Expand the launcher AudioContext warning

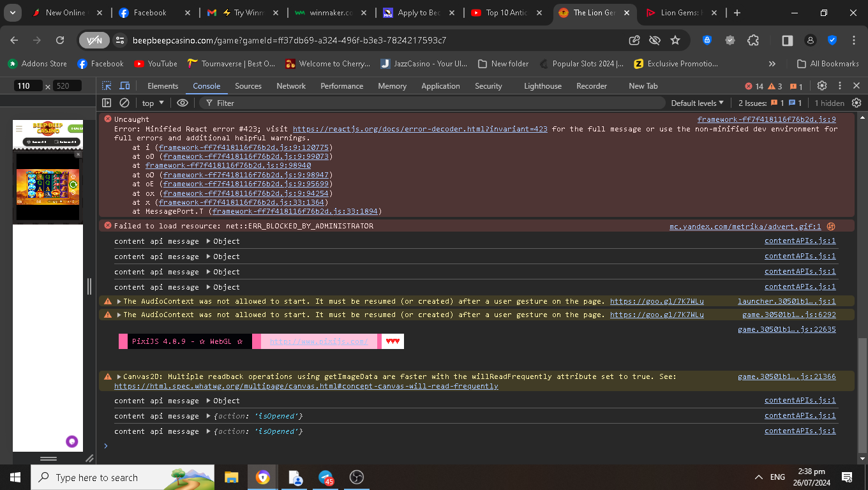click(x=119, y=301)
